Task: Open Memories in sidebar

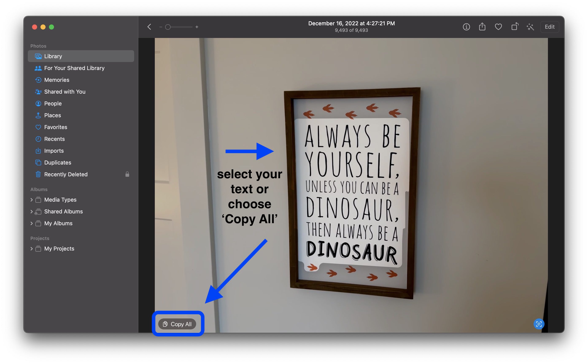Action: coord(57,79)
